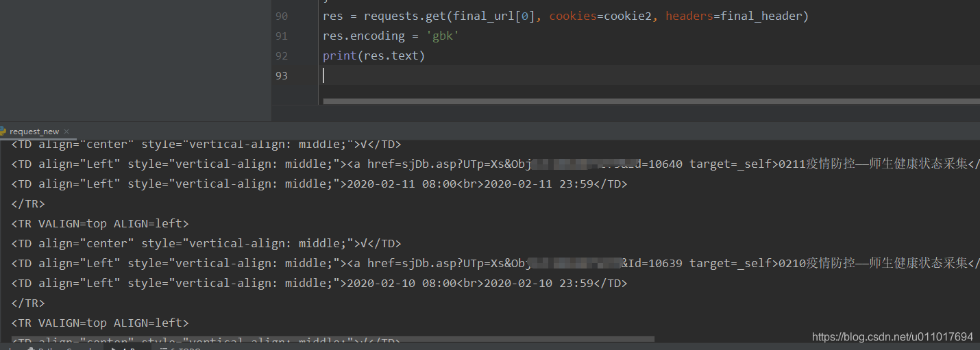Image resolution: width=980 pixels, height=350 pixels.
Task: Click 'Id=10639' in console output
Action: [x=655, y=263]
